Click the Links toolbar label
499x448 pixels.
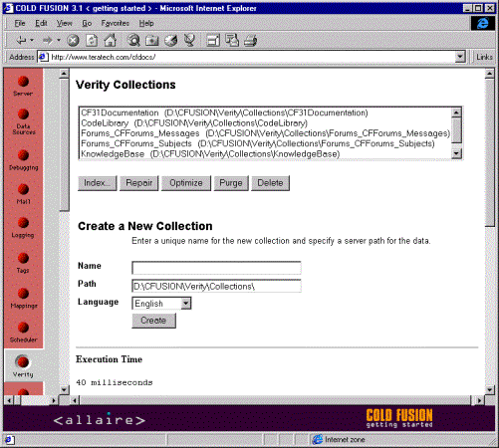pyautogui.click(x=484, y=57)
